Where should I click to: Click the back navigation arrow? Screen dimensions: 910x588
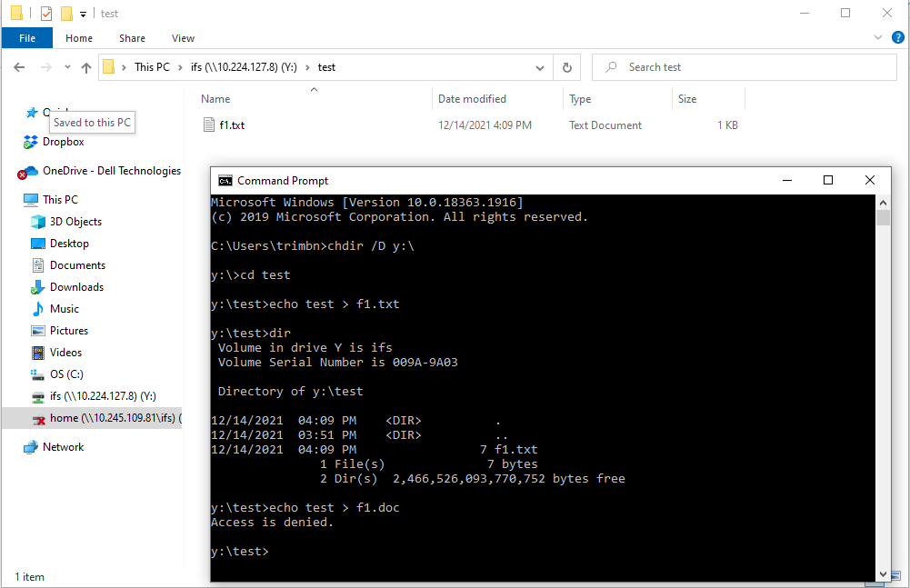click(x=19, y=66)
